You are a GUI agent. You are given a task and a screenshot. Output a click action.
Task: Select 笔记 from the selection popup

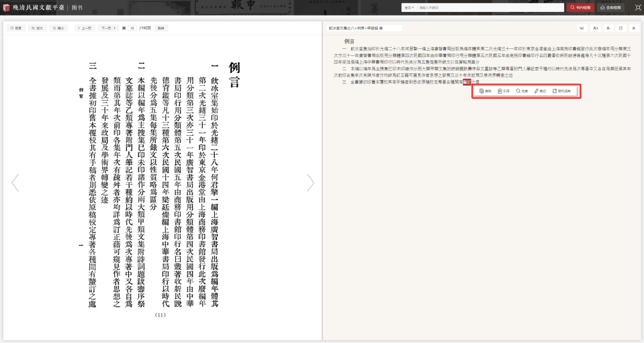[x=540, y=91]
